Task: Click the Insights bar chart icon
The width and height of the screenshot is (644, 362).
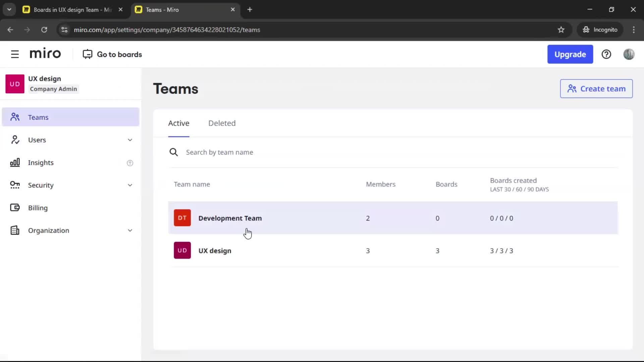Action: (x=15, y=163)
